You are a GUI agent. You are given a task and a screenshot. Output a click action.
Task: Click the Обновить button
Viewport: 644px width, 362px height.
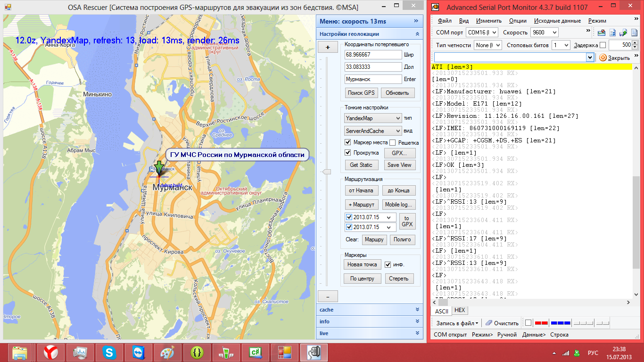tap(397, 93)
